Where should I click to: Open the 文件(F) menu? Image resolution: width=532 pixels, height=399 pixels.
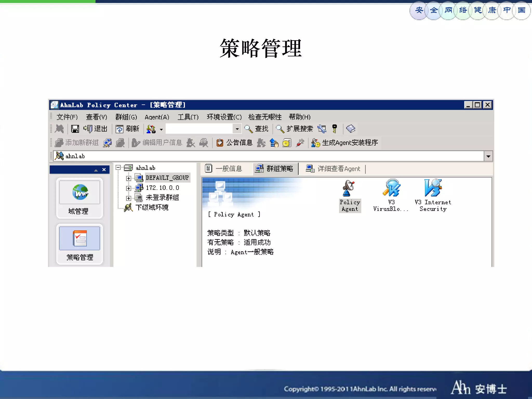[67, 117]
